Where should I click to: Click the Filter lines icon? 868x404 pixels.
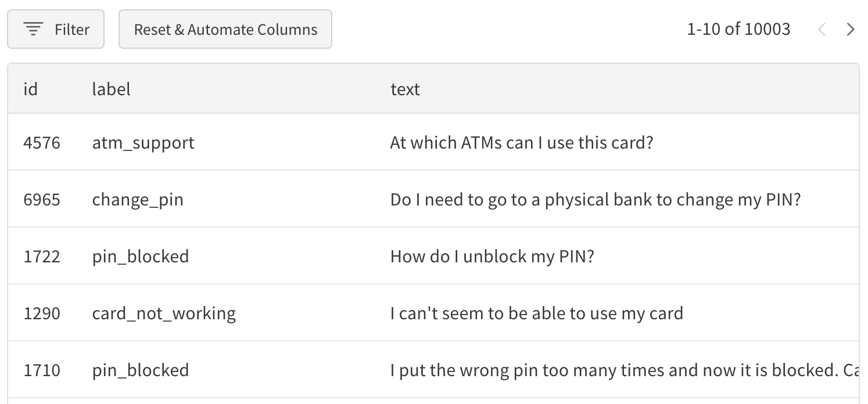34,29
